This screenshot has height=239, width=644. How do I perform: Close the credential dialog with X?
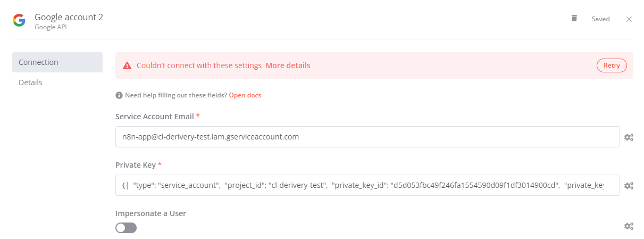(629, 19)
